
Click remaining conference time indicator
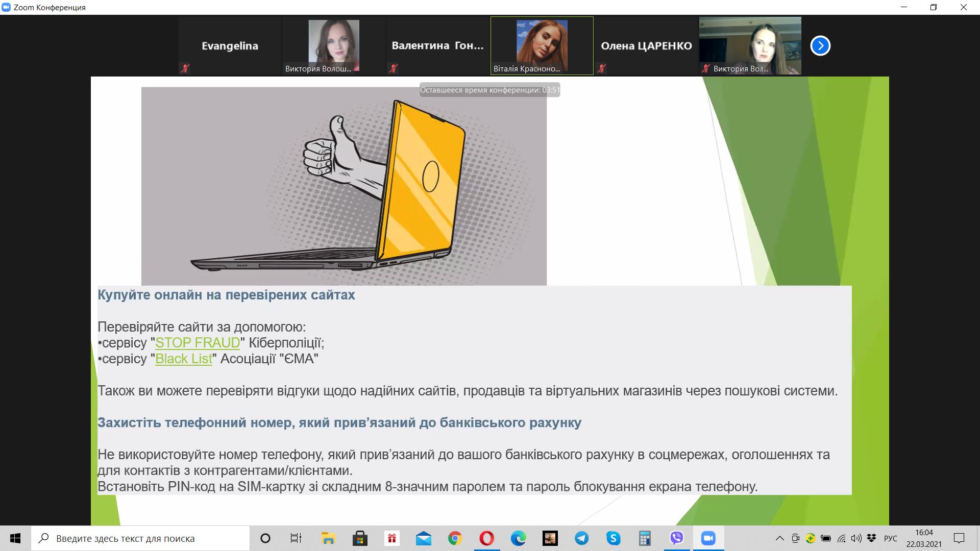489,90
